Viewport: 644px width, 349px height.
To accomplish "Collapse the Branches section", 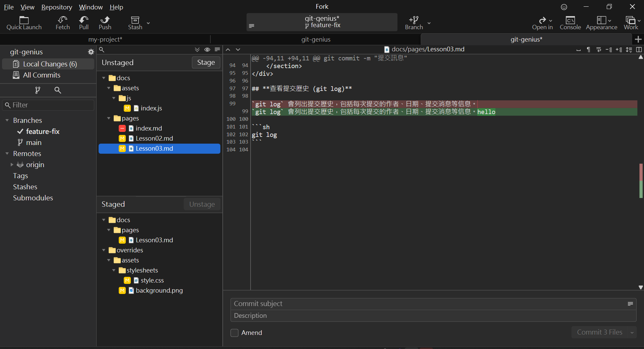I will (x=7, y=120).
